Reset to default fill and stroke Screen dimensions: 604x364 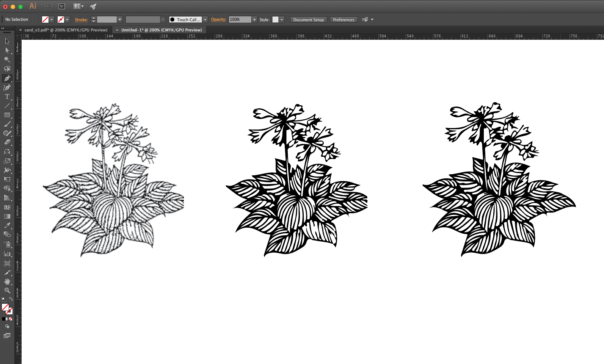tap(3, 299)
